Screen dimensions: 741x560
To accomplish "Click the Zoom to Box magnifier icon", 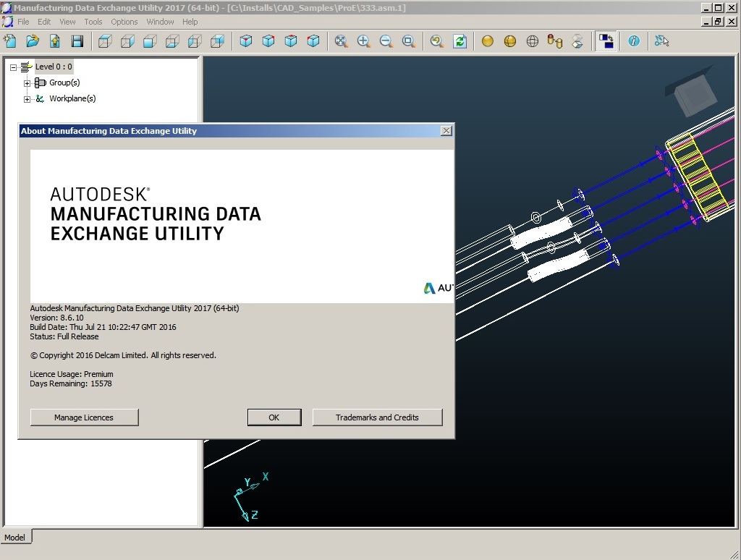I will point(408,41).
